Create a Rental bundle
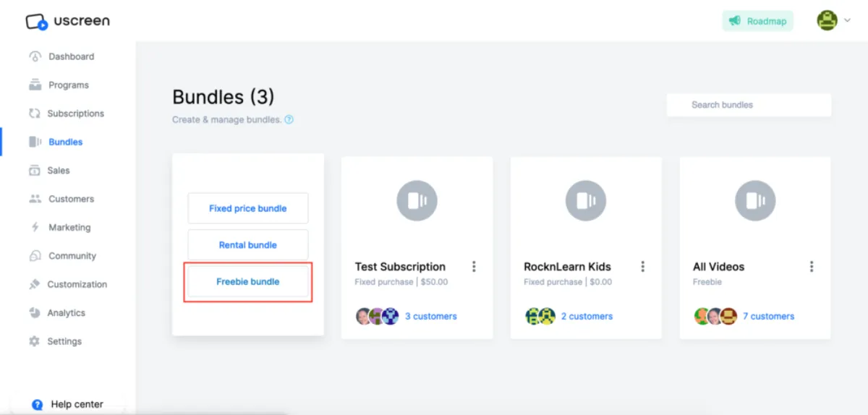Image resolution: width=868 pixels, height=415 pixels. click(248, 245)
